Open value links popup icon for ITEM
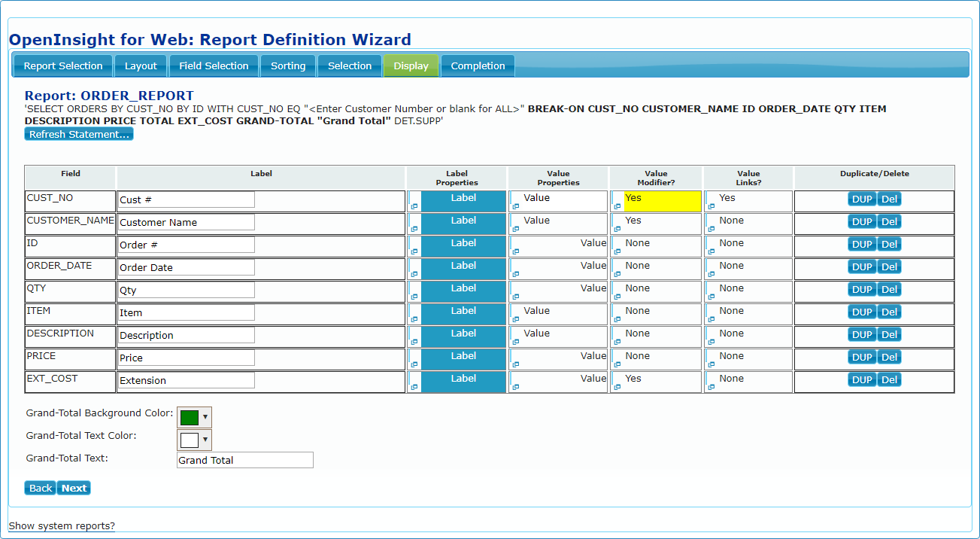Screen dimensions: 980x539 click(x=711, y=319)
